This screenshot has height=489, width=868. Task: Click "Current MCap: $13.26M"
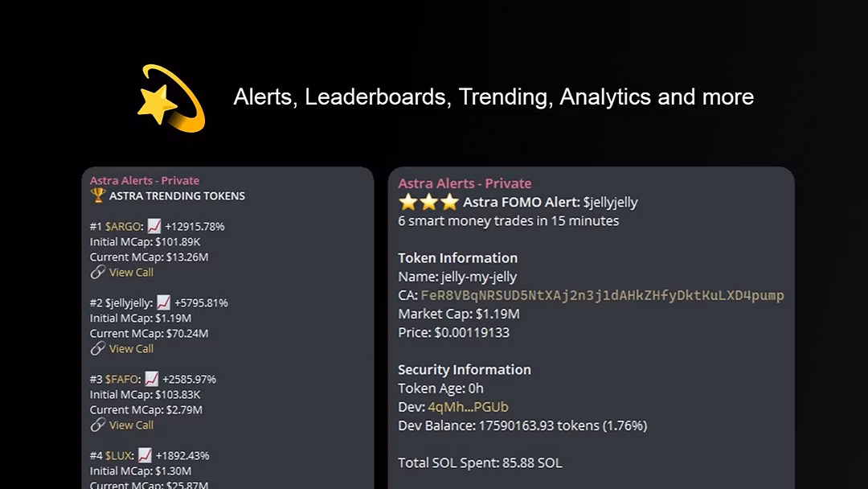(149, 257)
